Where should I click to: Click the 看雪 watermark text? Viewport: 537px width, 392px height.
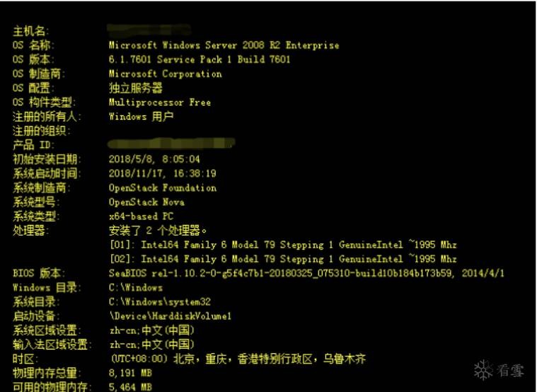click(508, 369)
